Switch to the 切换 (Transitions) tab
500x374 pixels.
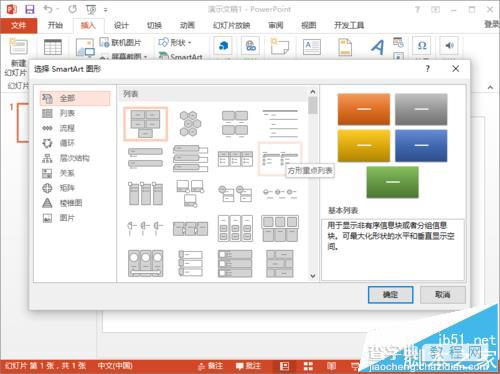(x=154, y=25)
